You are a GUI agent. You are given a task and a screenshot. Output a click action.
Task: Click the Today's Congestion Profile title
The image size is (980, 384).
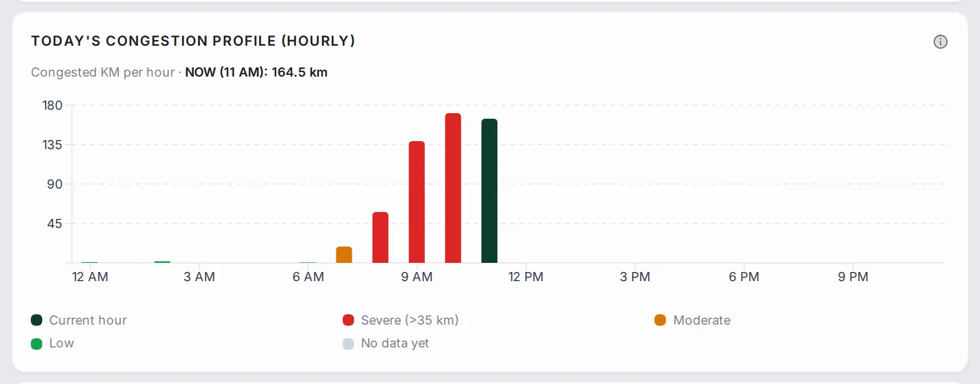pos(193,41)
